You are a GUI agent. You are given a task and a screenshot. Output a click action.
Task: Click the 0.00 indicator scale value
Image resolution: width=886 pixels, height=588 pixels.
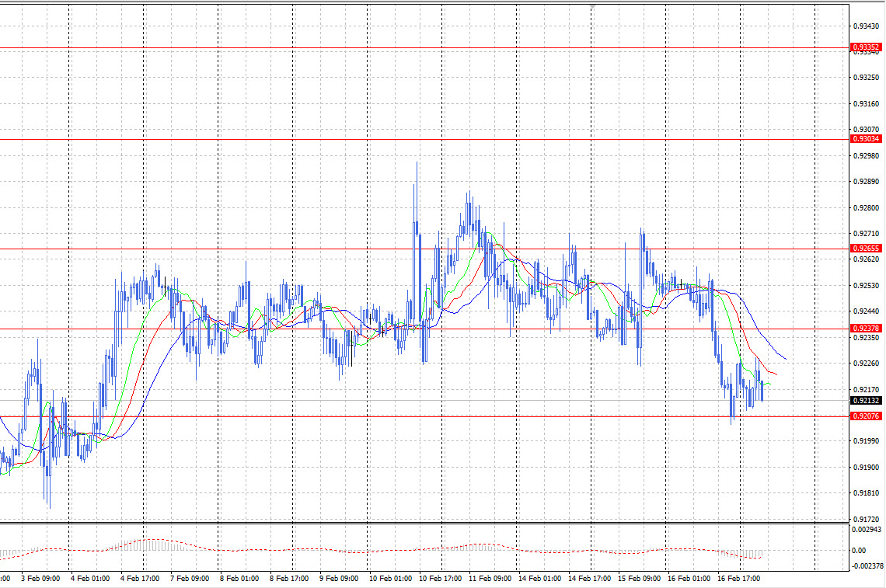pos(858,550)
